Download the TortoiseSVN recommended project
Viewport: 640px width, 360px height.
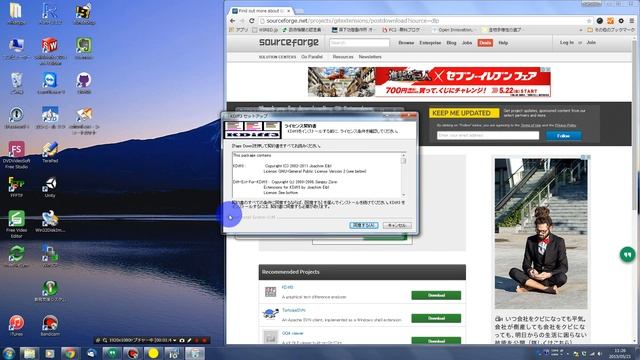[436, 318]
